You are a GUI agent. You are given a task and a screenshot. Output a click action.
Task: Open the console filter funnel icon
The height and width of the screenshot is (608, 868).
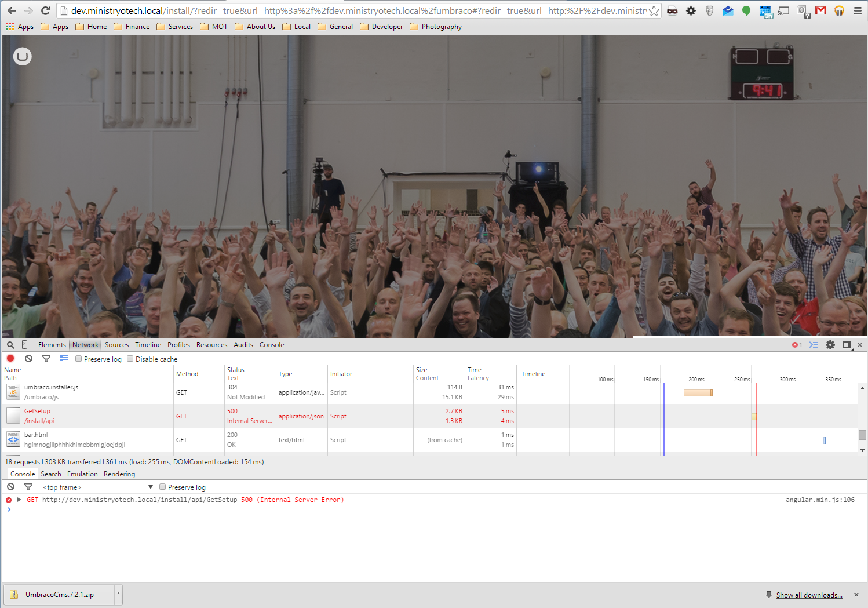pyautogui.click(x=28, y=487)
